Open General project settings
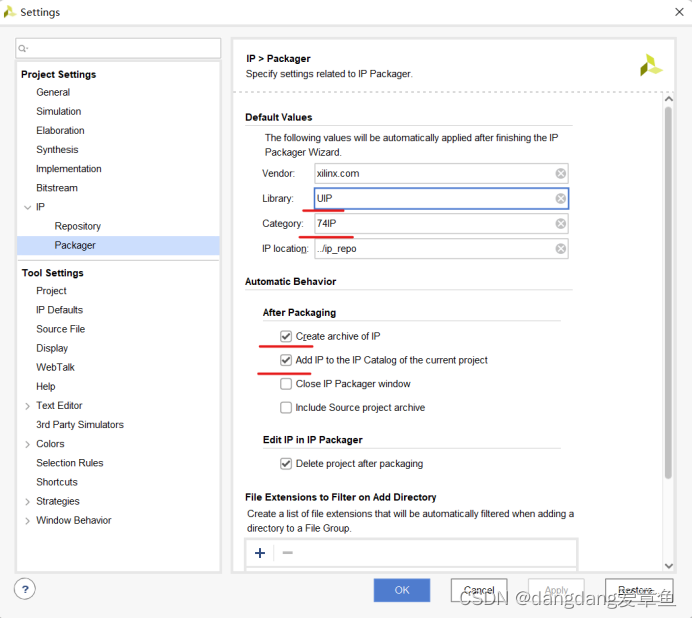Screen dimensions: 692x618 tap(53, 92)
